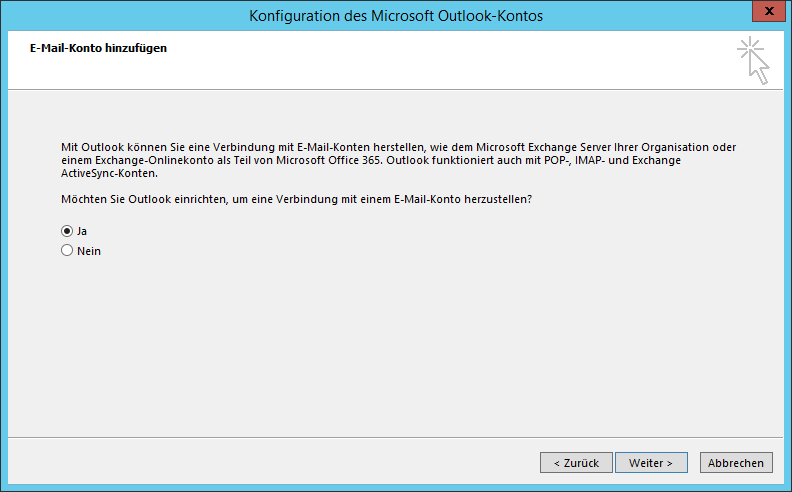The image size is (792, 492).
Task: Close the Outlook account configuration dialog
Action: point(769,11)
